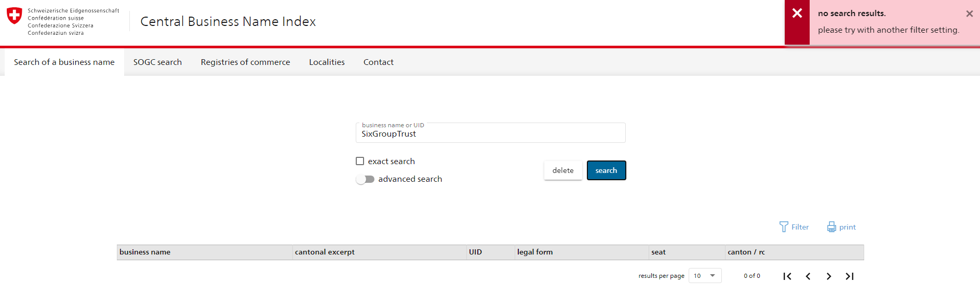This screenshot has height=295, width=980.
Task: Click the red error X icon in the notification
Action: 797,14
